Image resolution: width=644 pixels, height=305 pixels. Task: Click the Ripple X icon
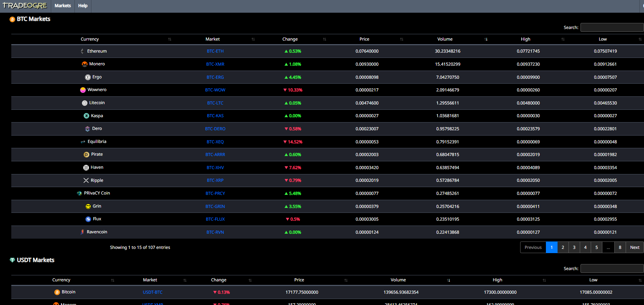coord(86,180)
